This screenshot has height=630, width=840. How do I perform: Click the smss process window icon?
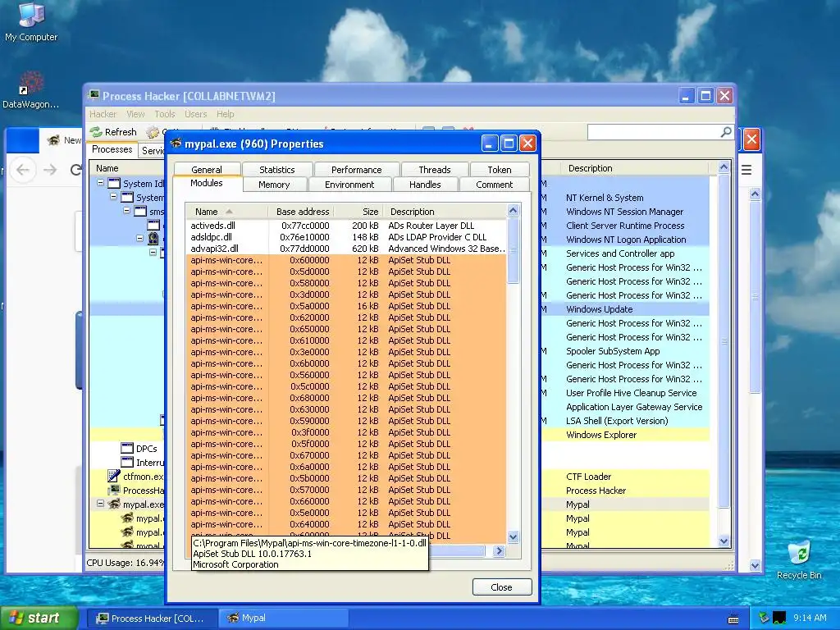pos(140,211)
